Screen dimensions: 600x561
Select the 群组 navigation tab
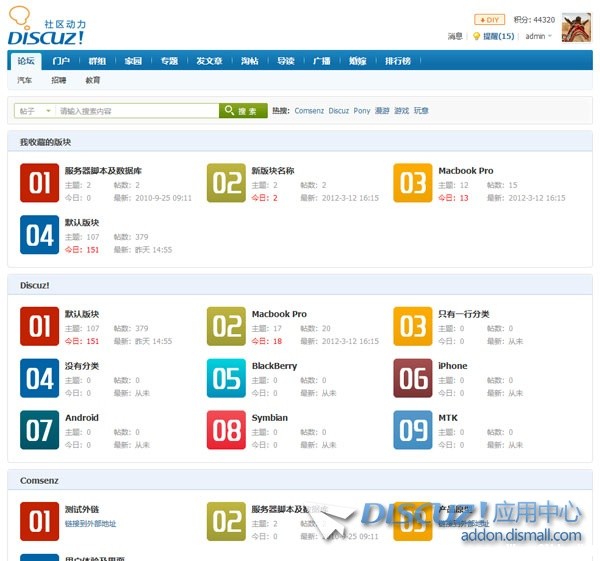pos(97,61)
